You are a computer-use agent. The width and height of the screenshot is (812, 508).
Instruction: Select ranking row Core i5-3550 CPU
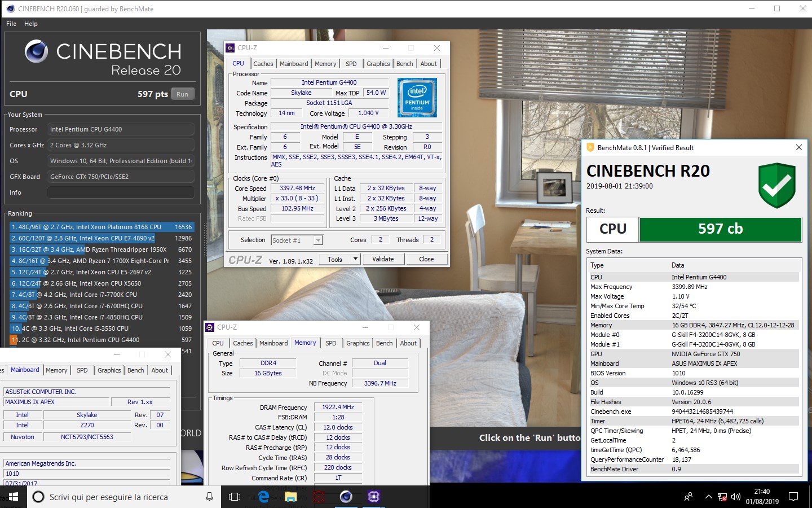click(101, 329)
